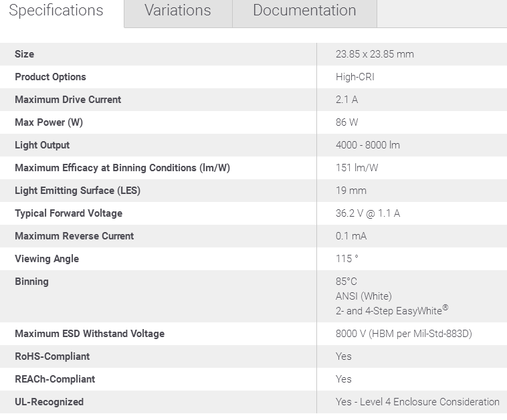Select the Viewing Angle label

pyautogui.click(x=47, y=259)
